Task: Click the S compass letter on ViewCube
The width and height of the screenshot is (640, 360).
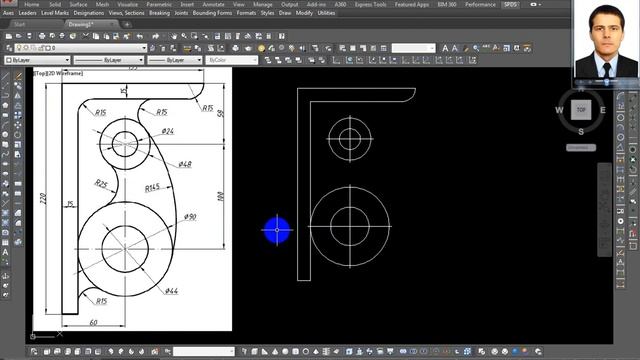Action: click(581, 132)
